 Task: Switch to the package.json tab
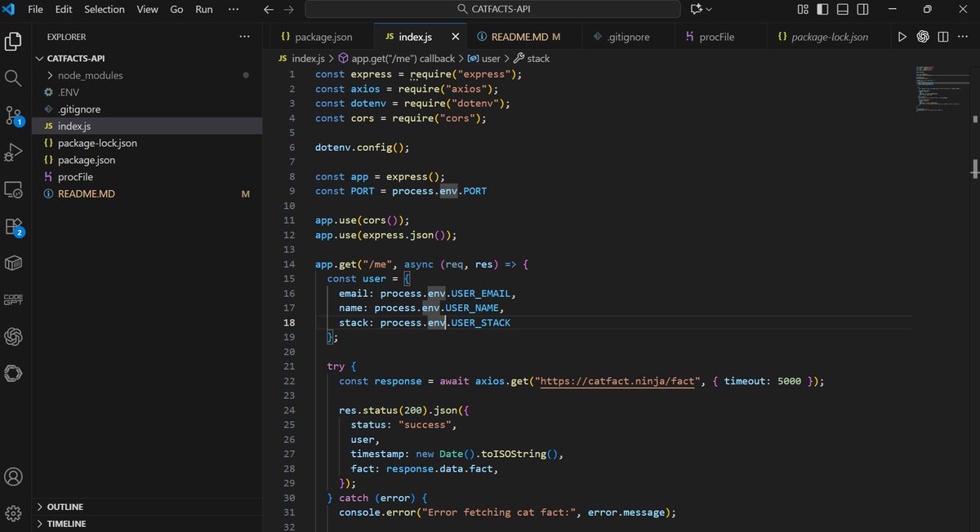[322, 37]
